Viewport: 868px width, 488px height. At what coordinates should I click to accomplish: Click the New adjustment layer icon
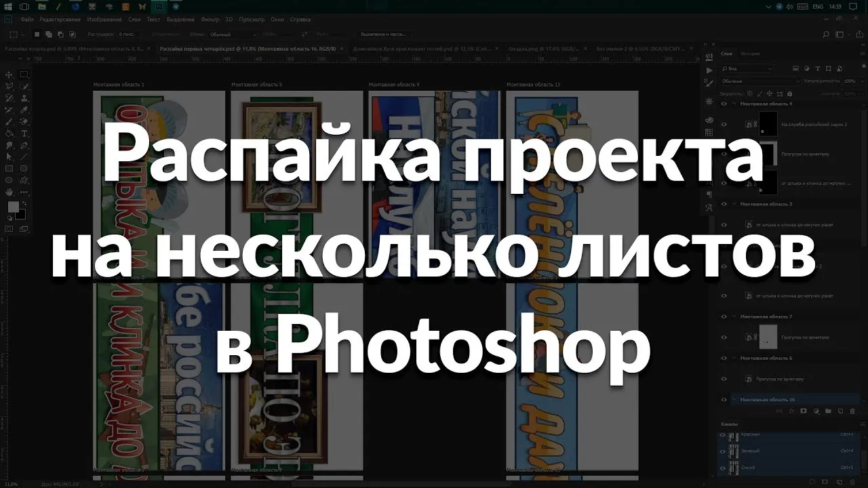click(x=816, y=411)
